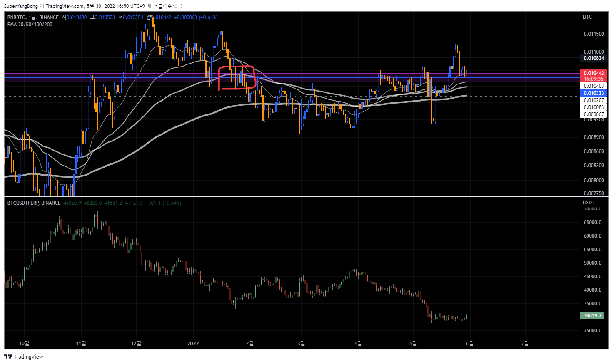613x364 pixels.
Task: Click the 고0.010503 high price value
Action: pos(102,17)
